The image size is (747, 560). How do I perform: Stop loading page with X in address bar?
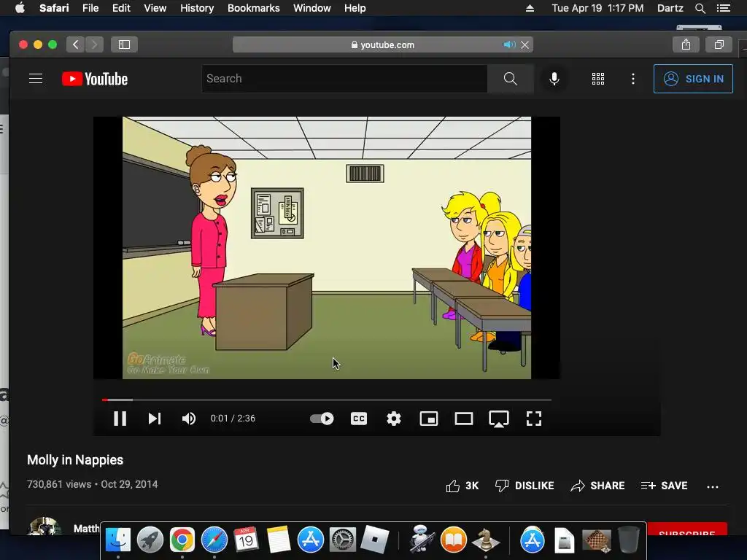[x=525, y=44]
